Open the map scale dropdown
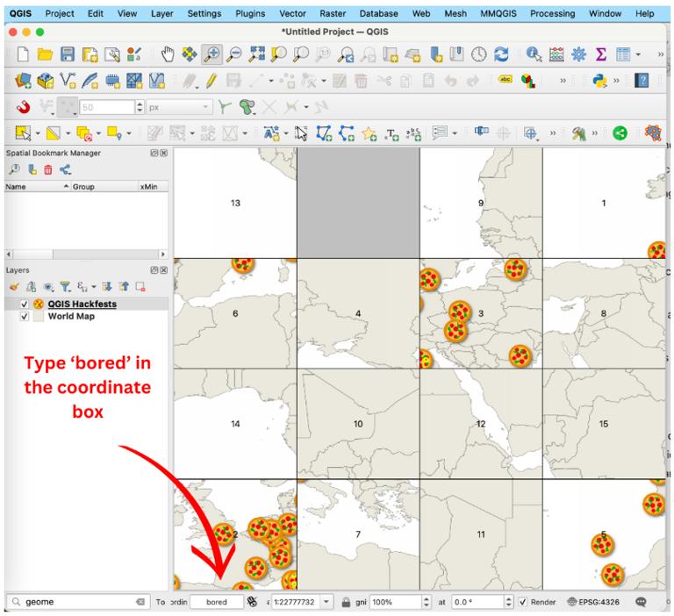 326,602
